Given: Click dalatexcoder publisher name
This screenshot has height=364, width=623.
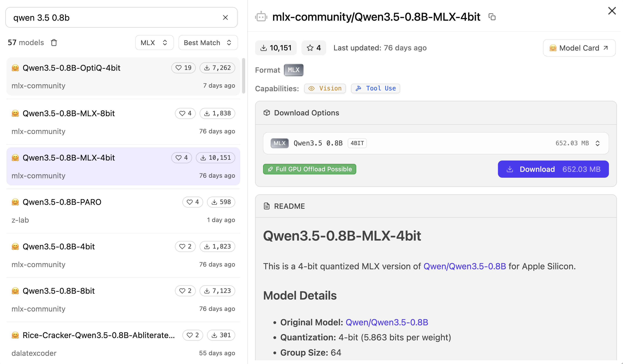Looking at the screenshot, I should (x=34, y=353).
